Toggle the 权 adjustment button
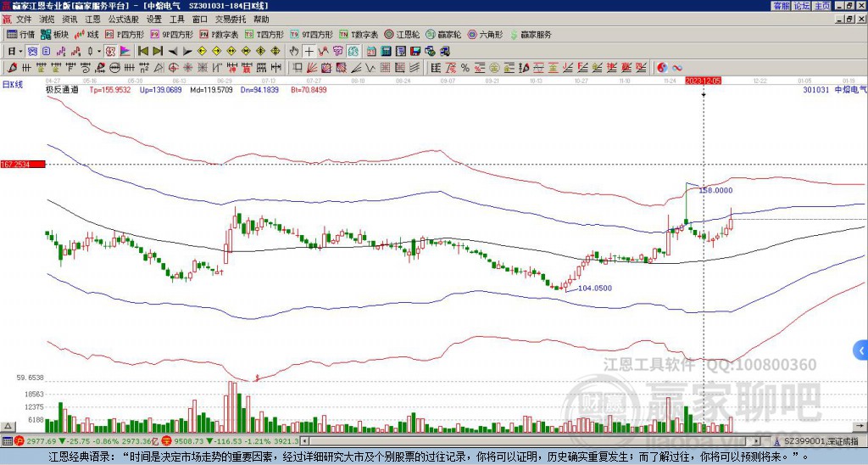Image resolution: width=868 pixels, height=465 pixels. [x=110, y=52]
